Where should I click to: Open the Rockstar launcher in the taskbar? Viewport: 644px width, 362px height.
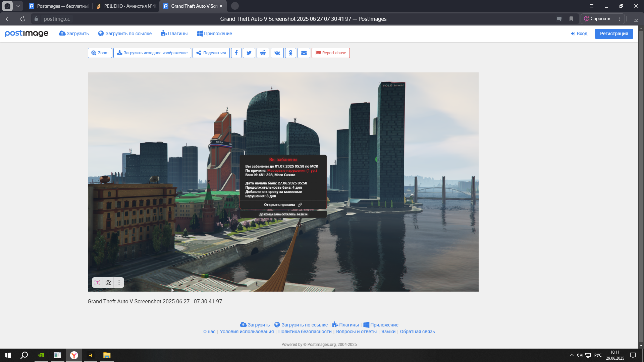pyautogui.click(x=90, y=355)
